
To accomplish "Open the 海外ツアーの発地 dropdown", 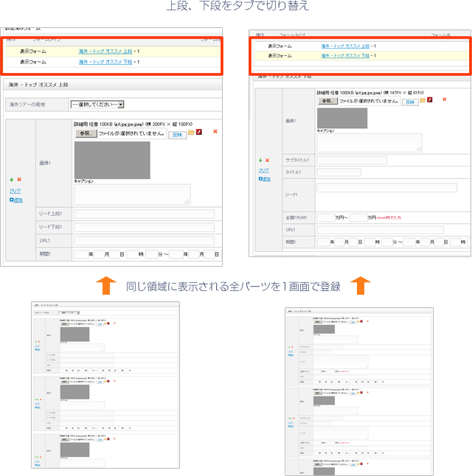I will (97, 105).
